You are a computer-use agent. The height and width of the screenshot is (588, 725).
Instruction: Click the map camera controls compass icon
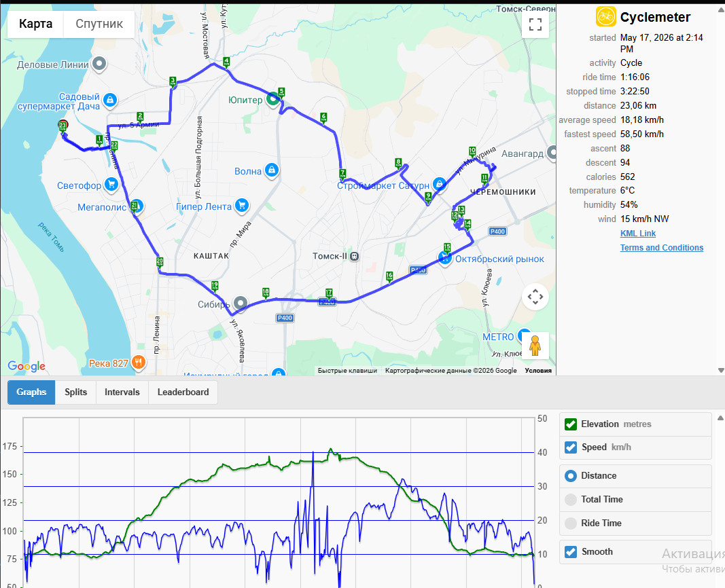coord(535,297)
